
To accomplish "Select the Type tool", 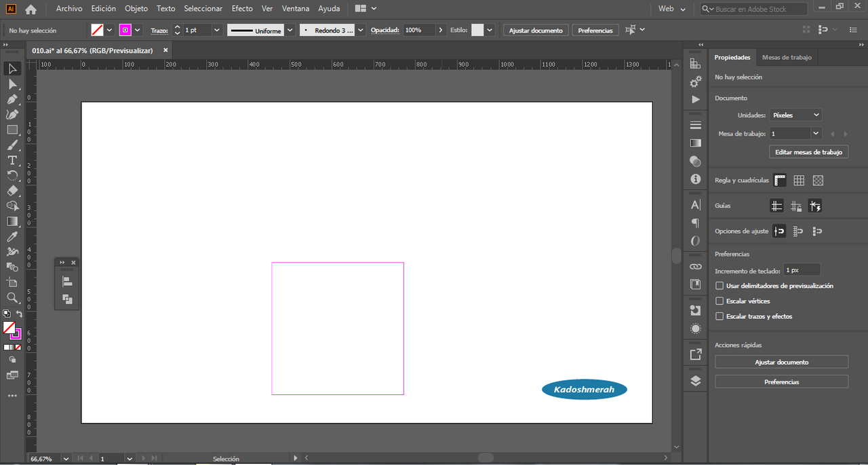I will [12, 160].
